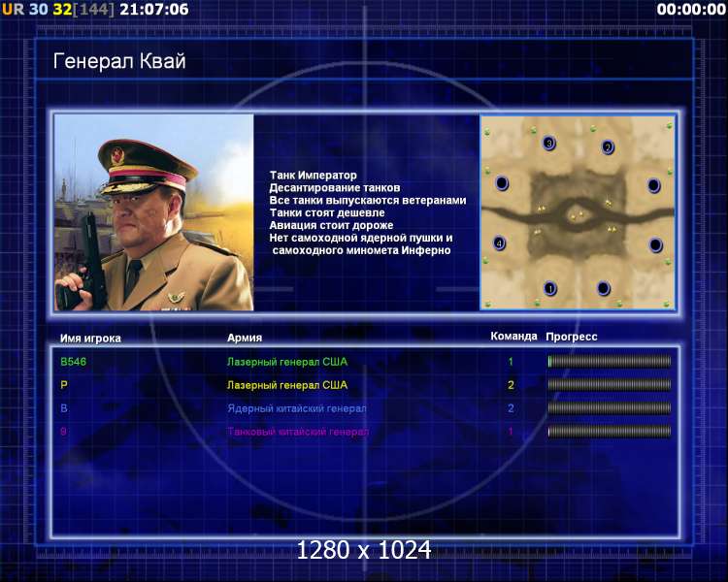Click the 00:00:00 timer at top right

pos(691,10)
